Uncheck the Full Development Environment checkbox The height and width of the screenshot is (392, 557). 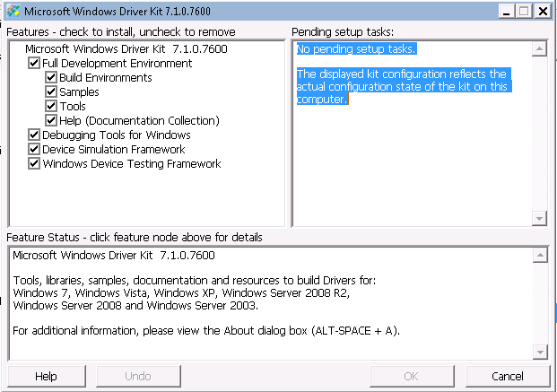[34, 64]
